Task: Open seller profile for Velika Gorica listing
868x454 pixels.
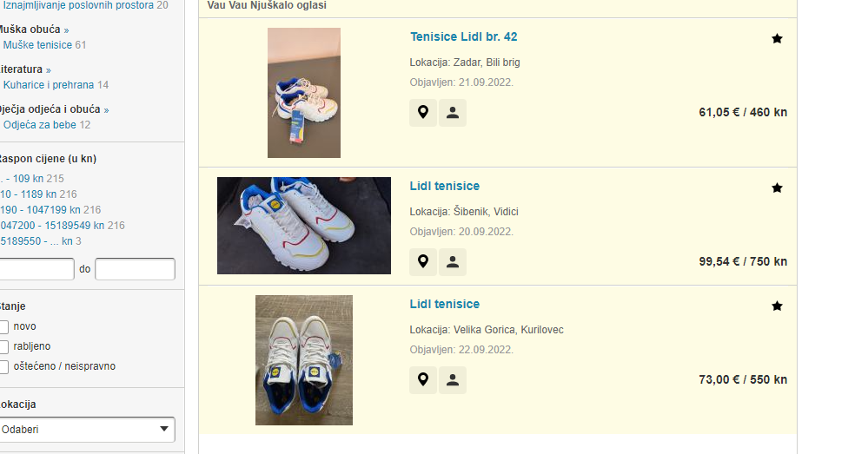Action: click(x=453, y=380)
